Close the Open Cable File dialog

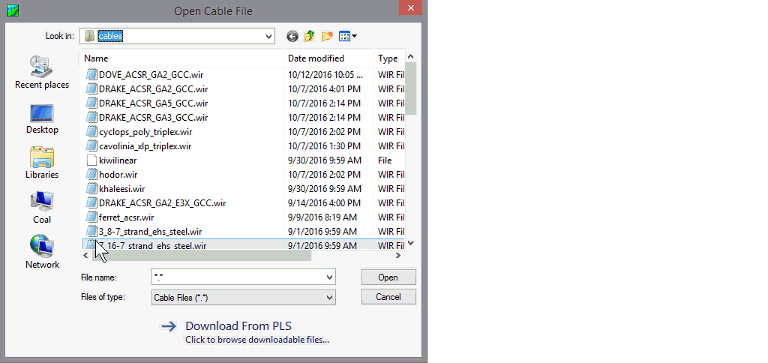[410, 8]
